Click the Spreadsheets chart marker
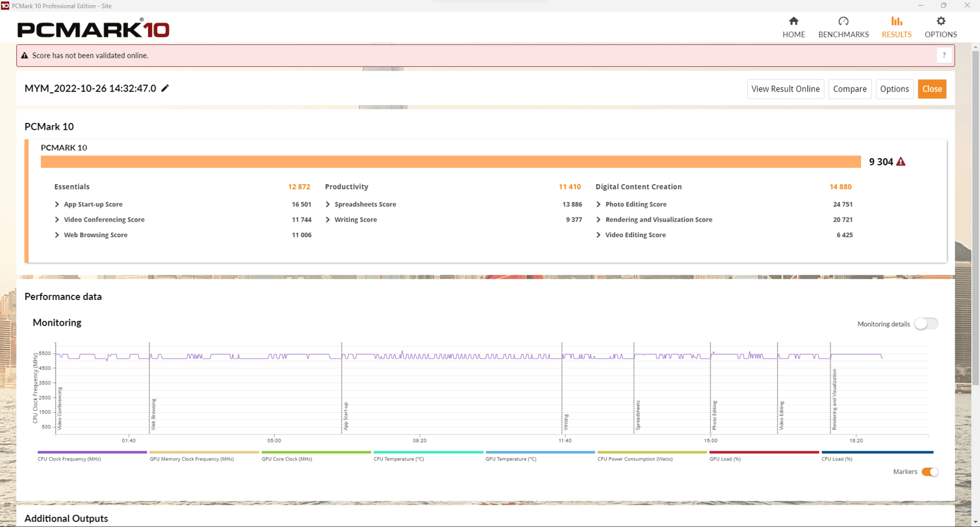This screenshot has width=980, height=527. (638, 415)
